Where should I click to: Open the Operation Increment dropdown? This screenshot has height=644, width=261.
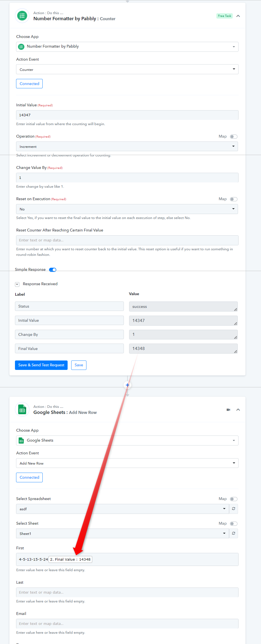pos(127,146)
